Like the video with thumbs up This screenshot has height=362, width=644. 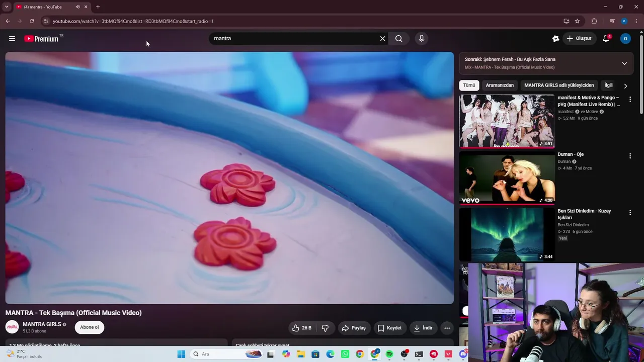(x=301, y=328)
